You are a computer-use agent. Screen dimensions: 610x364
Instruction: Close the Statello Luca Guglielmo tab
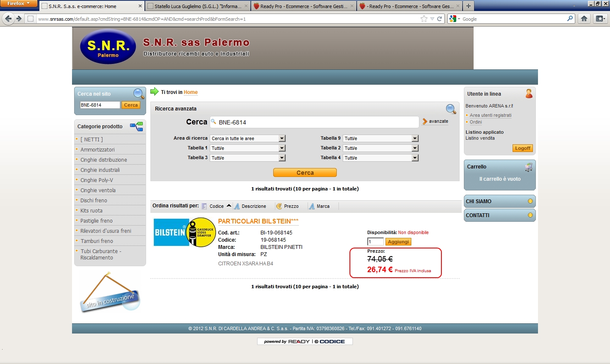(246, 6)
